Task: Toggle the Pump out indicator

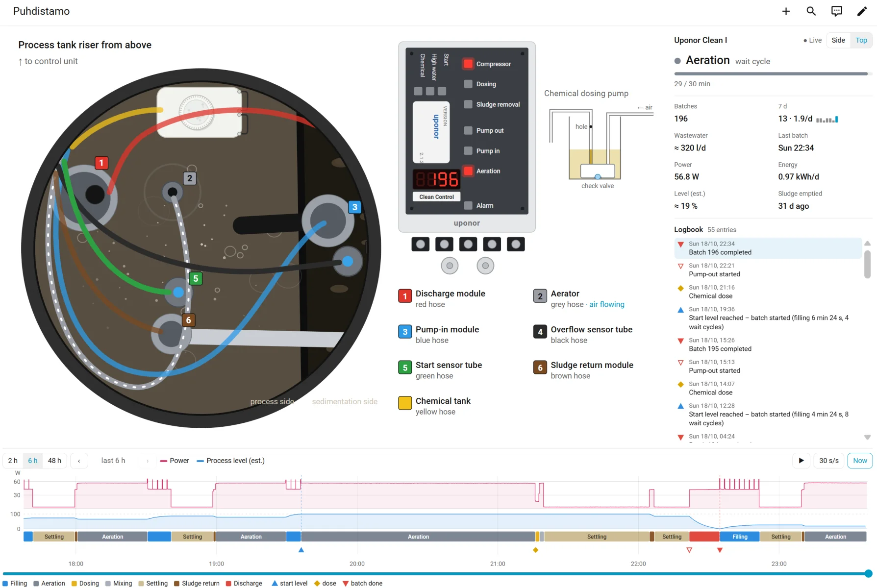Action: 468,130
